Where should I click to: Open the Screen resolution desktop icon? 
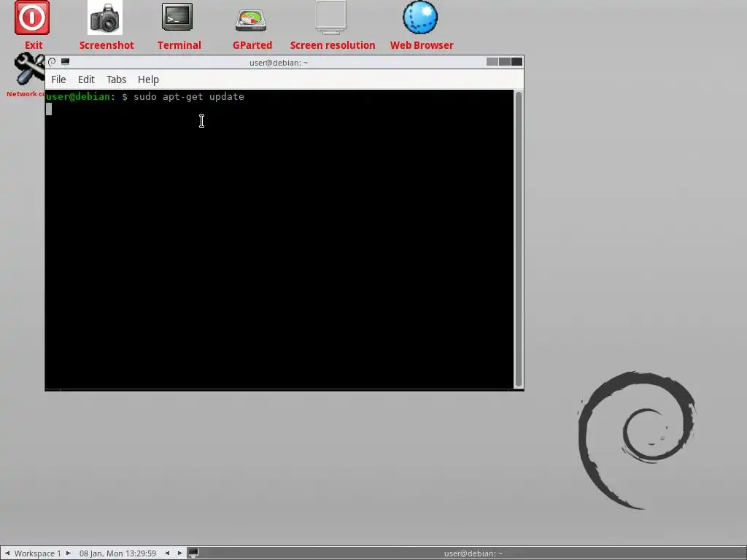click(x=331, y=17)
